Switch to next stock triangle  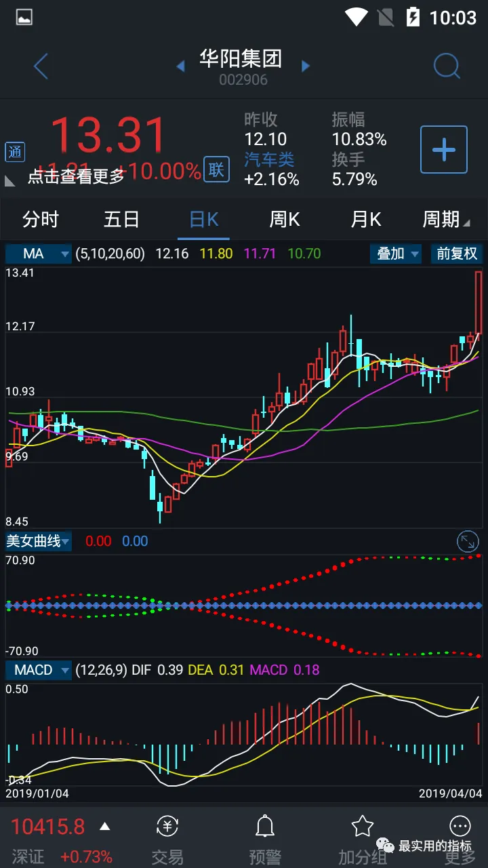(x=306, y=66)
